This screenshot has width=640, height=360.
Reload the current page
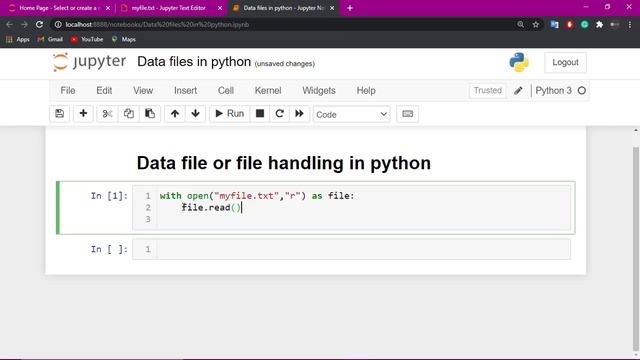tap(39, 24)
